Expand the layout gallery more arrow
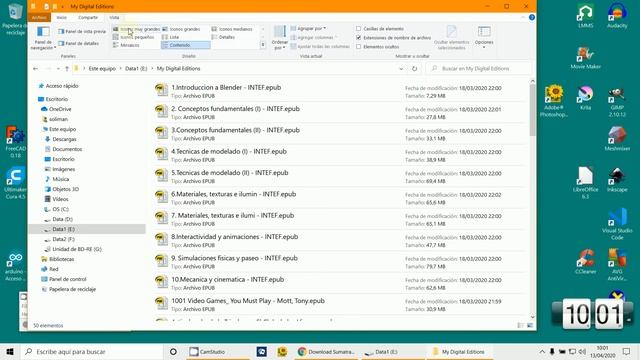The image size is (640, 360). (x=263, y=45)
